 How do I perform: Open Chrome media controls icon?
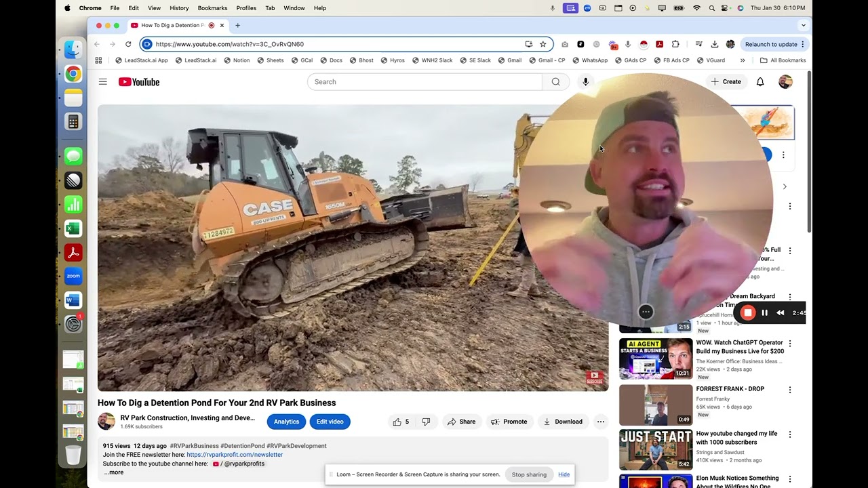(698, 44)
